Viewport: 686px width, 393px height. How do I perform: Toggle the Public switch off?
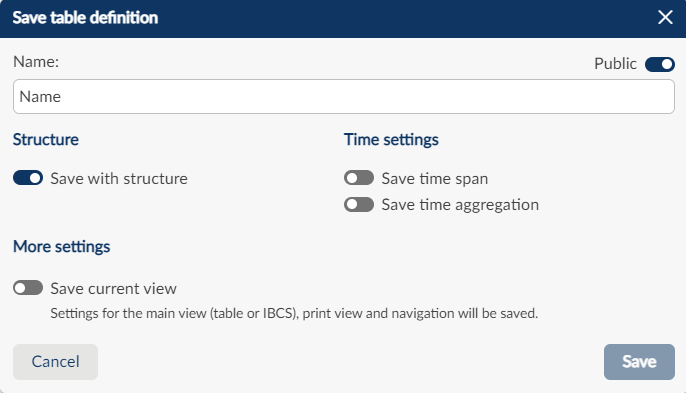click(x=660, y=64)
